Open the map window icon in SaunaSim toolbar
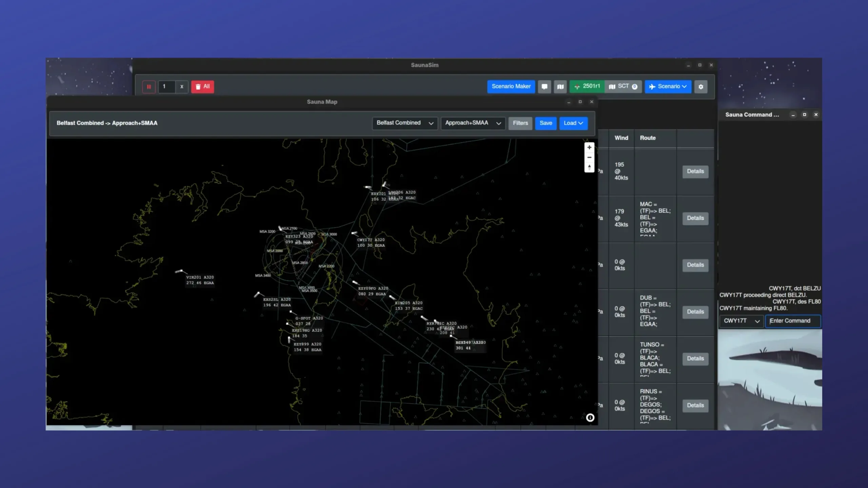 coord(560,87)
